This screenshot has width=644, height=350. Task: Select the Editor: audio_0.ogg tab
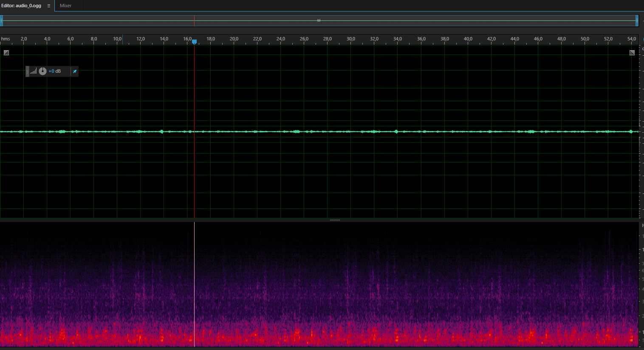(21, 6)
